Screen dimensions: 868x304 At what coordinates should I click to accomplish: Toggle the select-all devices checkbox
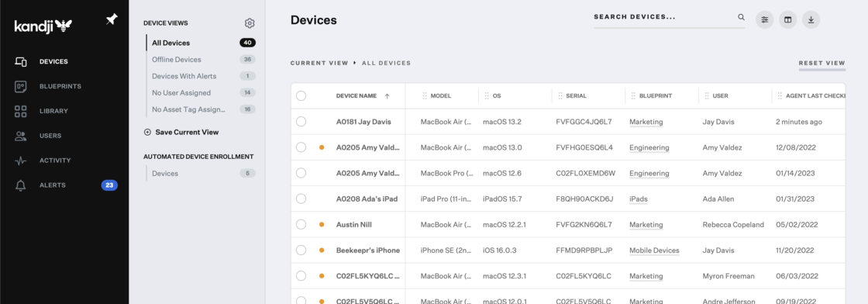301,96
